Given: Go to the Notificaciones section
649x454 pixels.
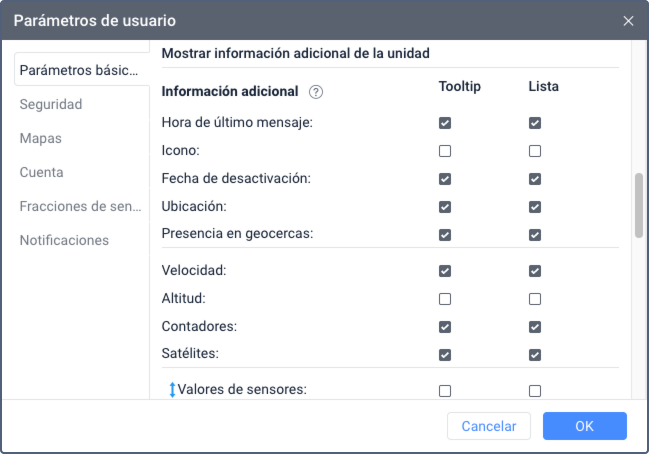Looking at the screenshot, I should (64, 240).
